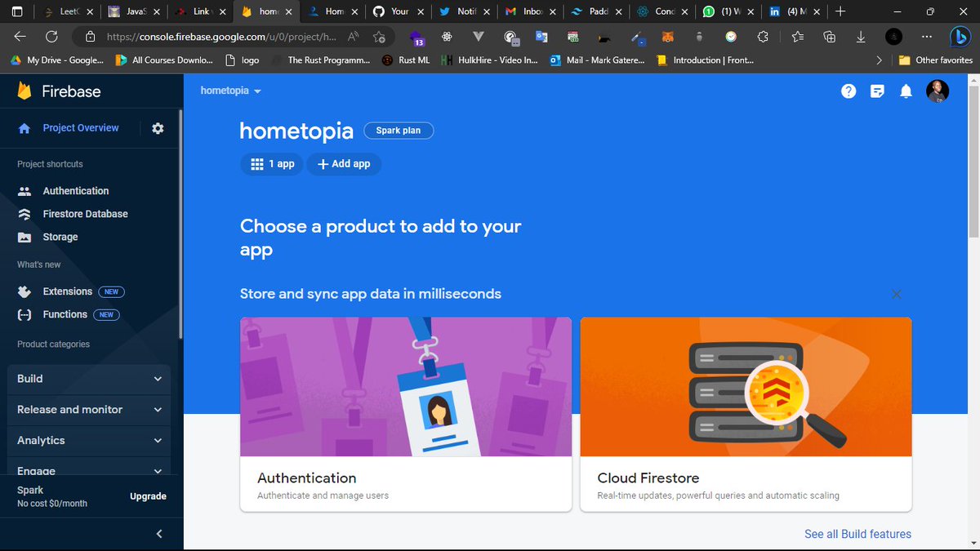The height and width of the screenshot is (551, 980).
Task: Switch to the Twitter Notifications tab
Action: pyautogui.click(x=466, y=11)
